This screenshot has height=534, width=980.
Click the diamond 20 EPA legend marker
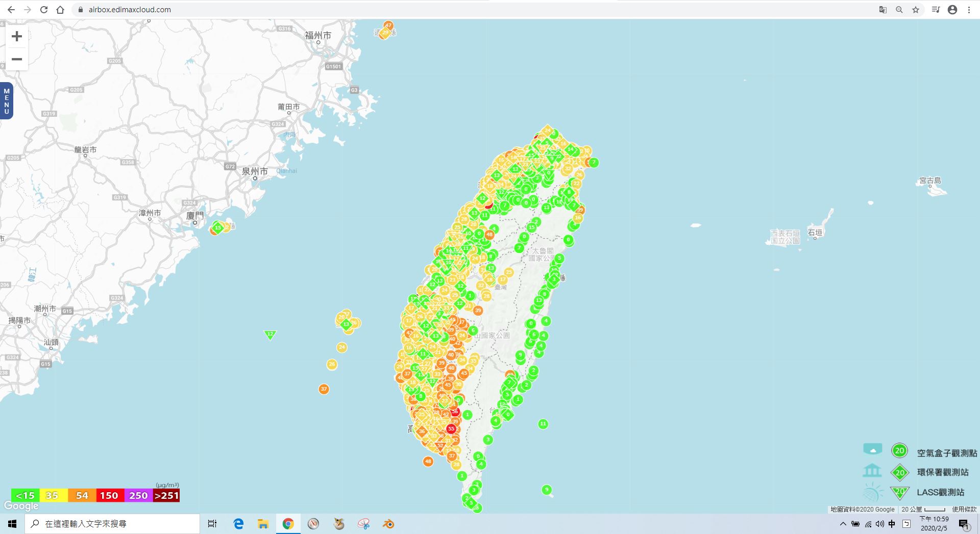[900, 472]
